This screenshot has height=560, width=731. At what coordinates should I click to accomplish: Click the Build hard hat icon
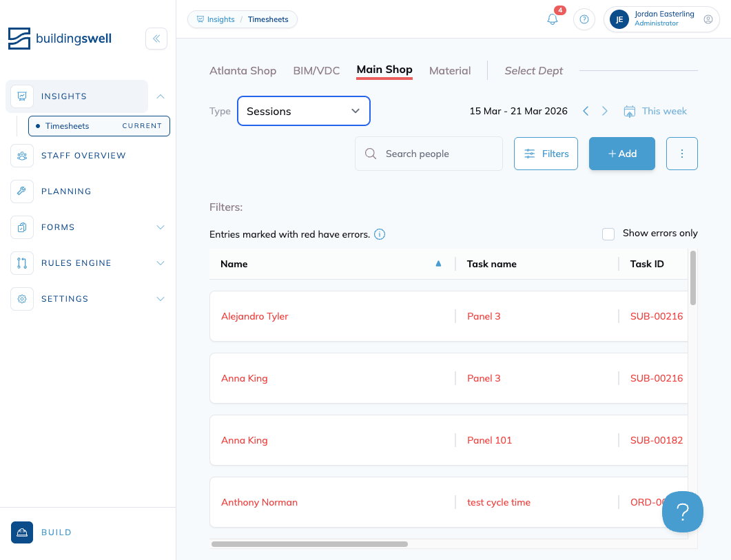22,532
